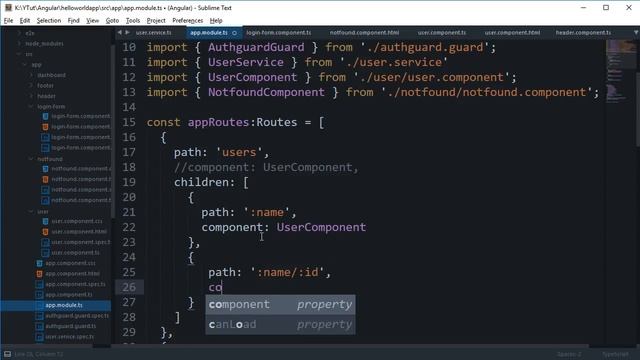Open app.component.css in the sidebar

[70, 263]
